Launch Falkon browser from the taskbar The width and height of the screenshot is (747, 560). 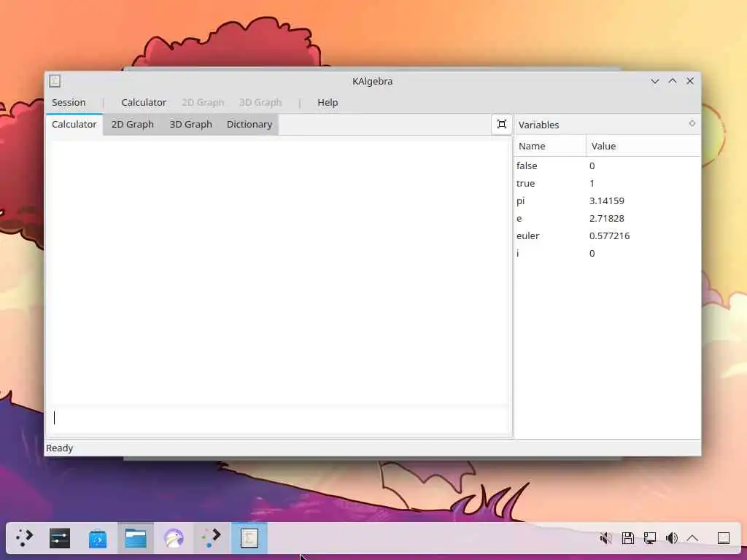[174, 538]
